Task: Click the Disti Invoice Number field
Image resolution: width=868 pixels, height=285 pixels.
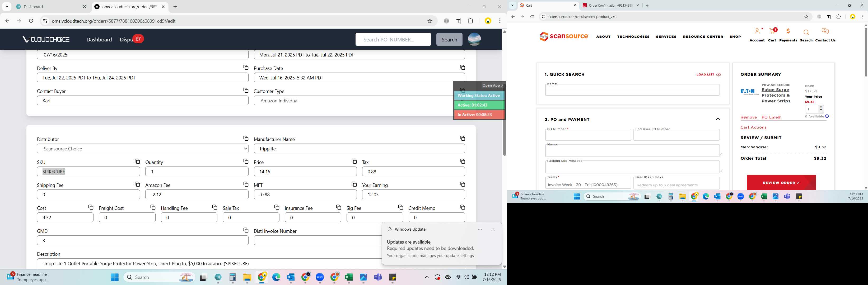Action: [318, 240]
